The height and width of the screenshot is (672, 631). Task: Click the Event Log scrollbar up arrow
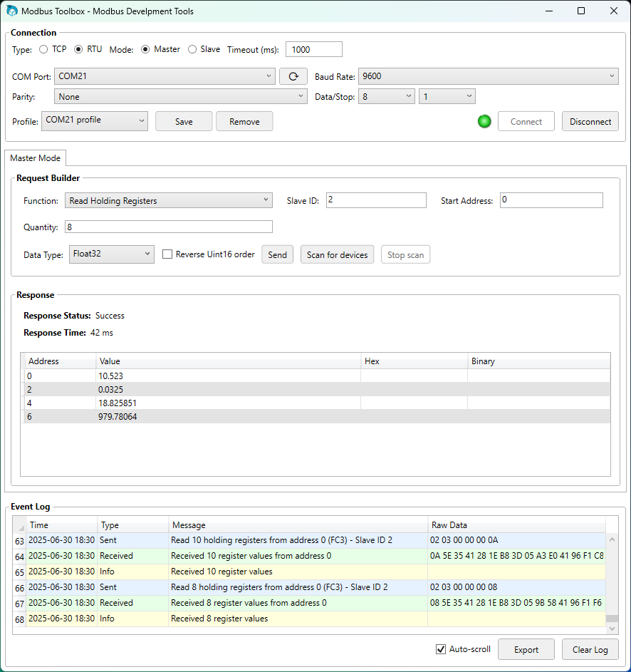(x=612, y=539)
